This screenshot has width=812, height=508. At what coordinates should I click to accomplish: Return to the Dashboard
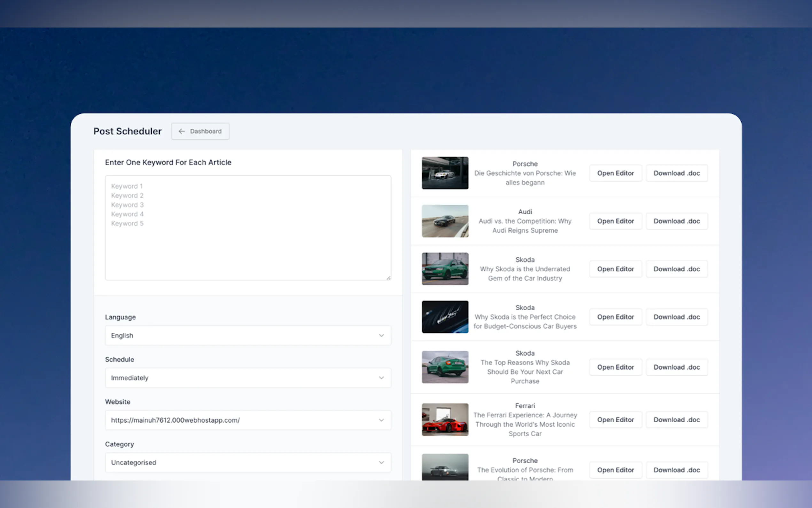[x=200, y=131]
